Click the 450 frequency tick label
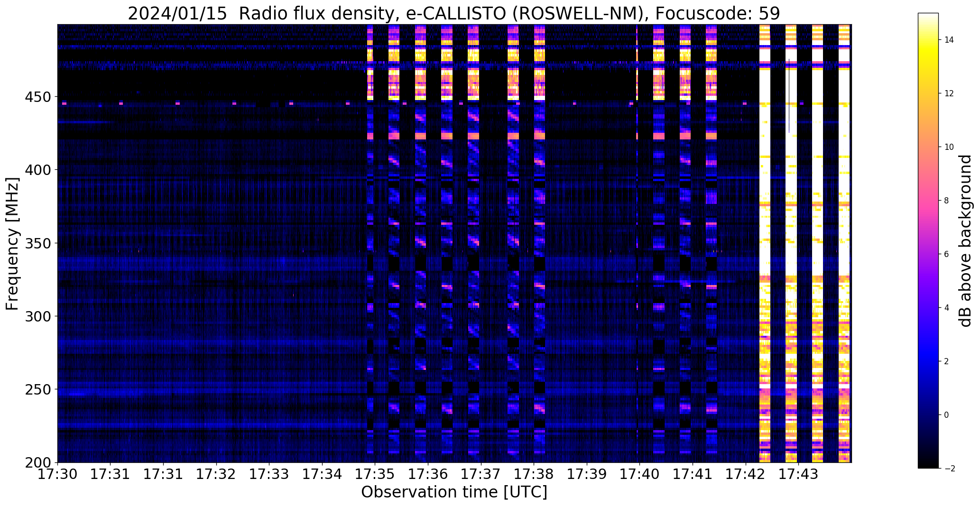The image size is (980, 506). point(39,97)
